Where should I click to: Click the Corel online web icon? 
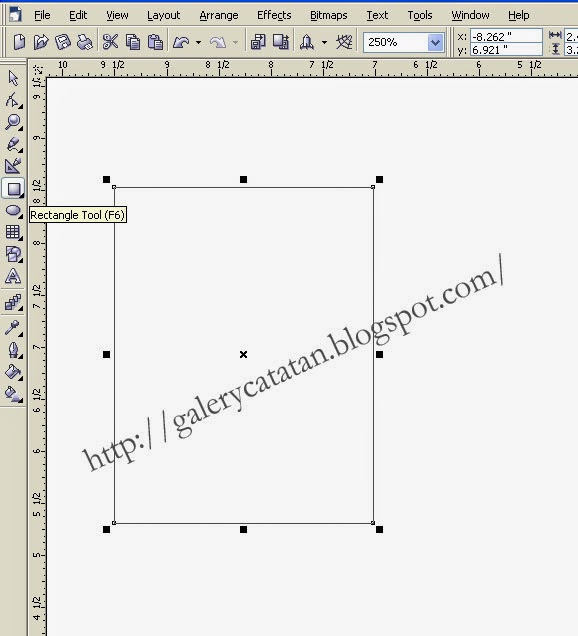coord(344,42)
